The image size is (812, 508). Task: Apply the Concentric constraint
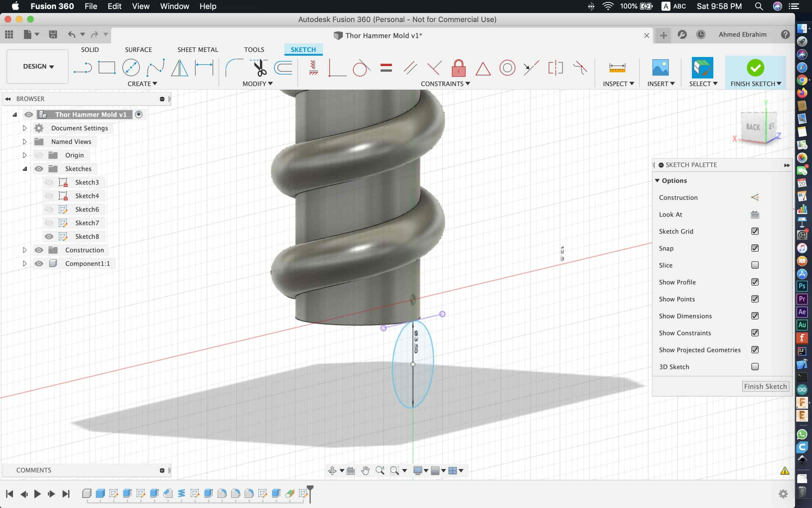tap(507, 67)
